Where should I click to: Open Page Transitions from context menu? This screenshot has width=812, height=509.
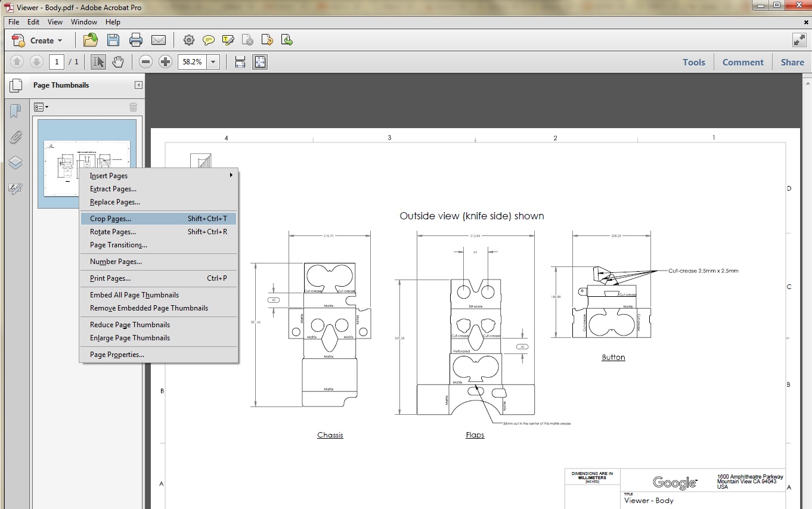click(x=159, y=245)
